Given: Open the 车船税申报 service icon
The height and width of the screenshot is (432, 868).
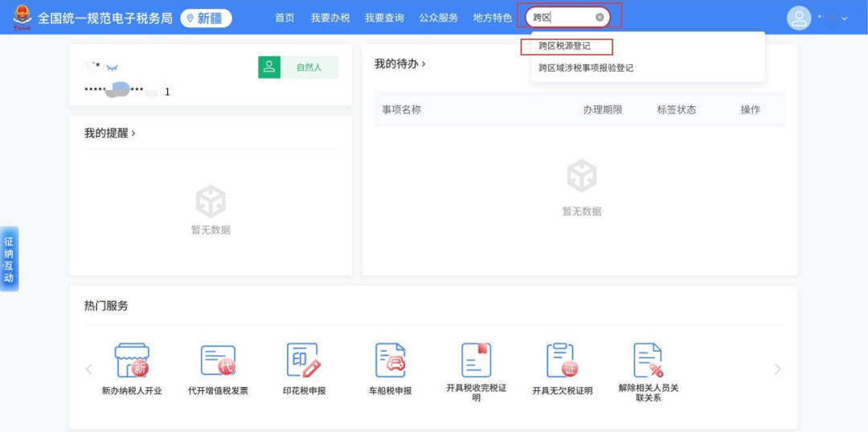Looking at the screenshot, I should pos(391,360).
